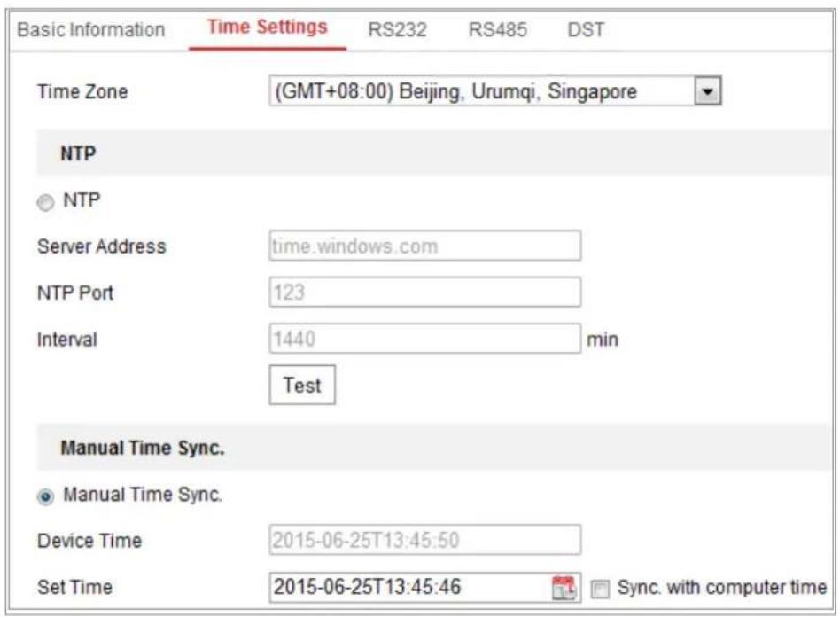
Task: Switch to the DST tab
Action: [586, 29]
